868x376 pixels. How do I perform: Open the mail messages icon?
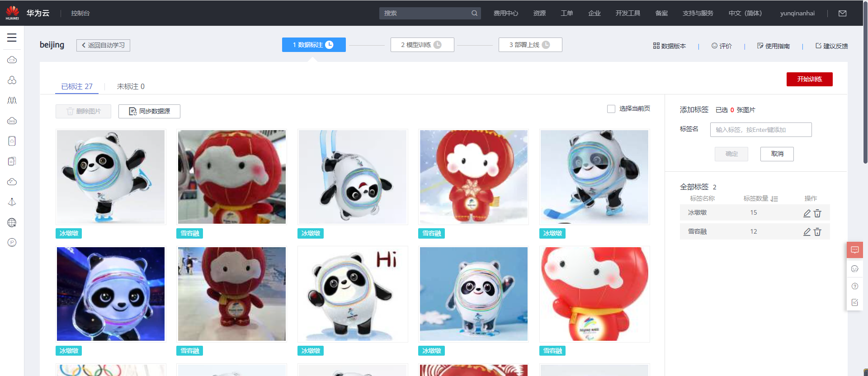(843, 13)
